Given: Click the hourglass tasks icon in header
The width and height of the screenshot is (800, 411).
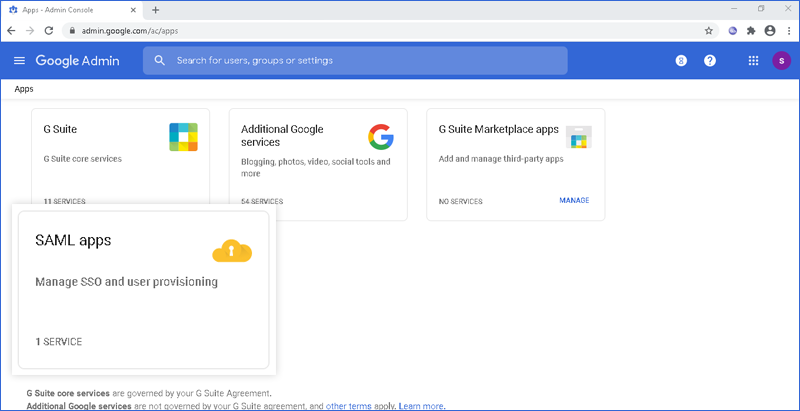Looking at the screenshot, I should tap(681, 61).
